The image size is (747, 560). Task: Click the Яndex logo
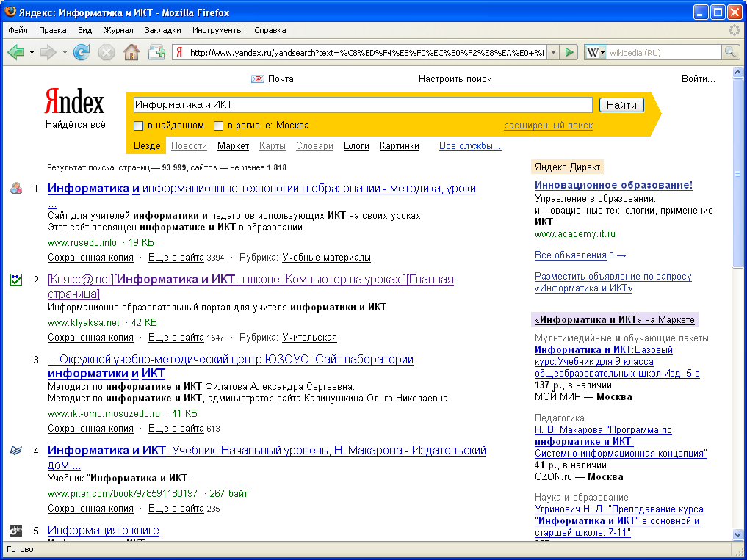74,101
